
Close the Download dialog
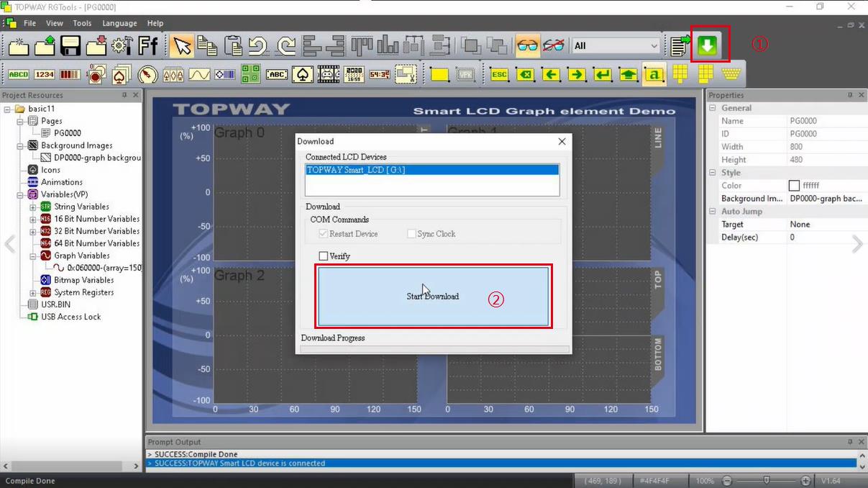[x=562, y=141]
